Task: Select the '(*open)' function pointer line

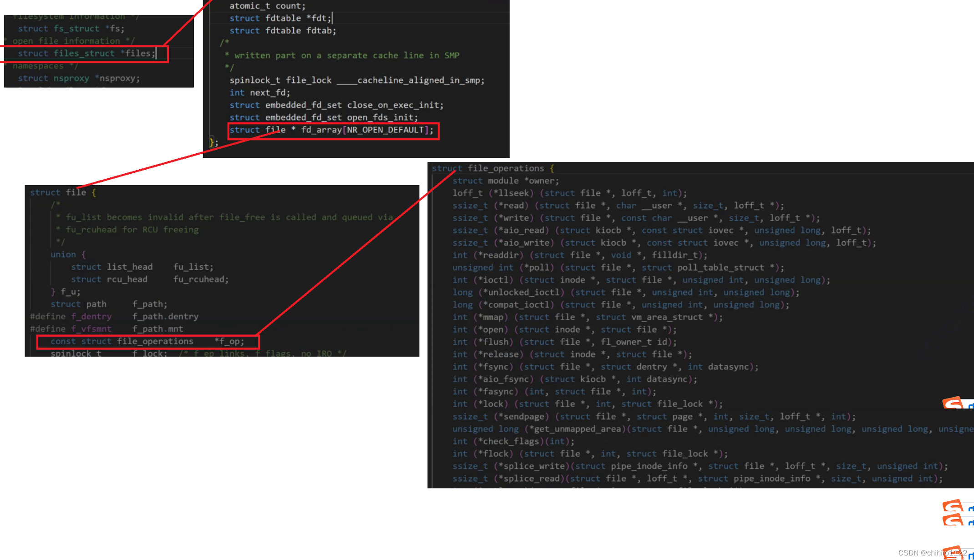Action: (564, 329)
